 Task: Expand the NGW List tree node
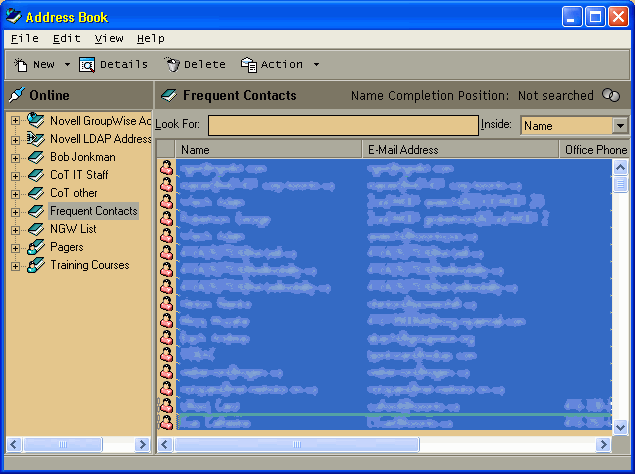[15, 230]
